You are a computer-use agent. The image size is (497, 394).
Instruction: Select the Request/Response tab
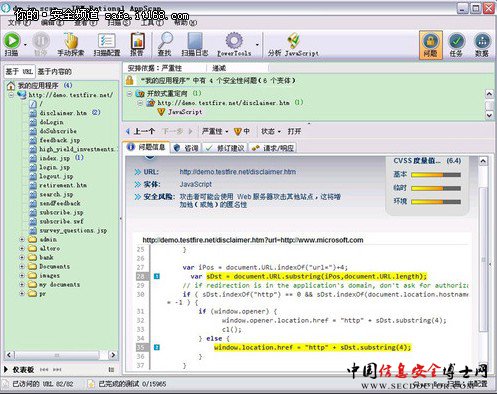pos(273,148)
